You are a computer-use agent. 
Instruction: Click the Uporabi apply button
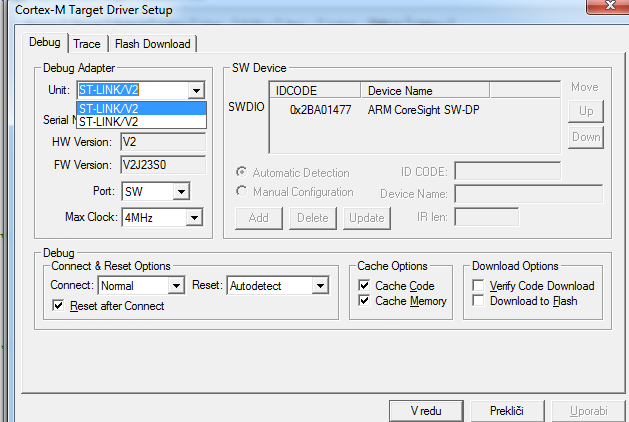(x=588, y=411)
